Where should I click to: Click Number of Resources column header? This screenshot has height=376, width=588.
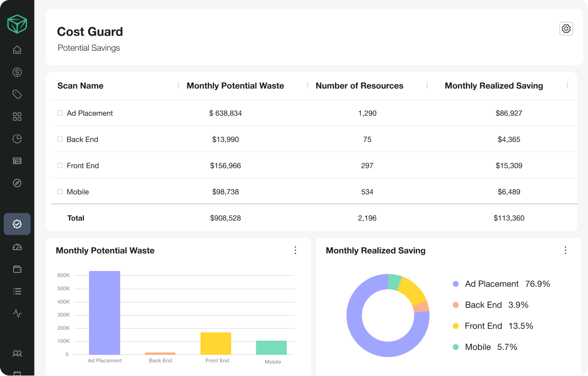point(359,86)
